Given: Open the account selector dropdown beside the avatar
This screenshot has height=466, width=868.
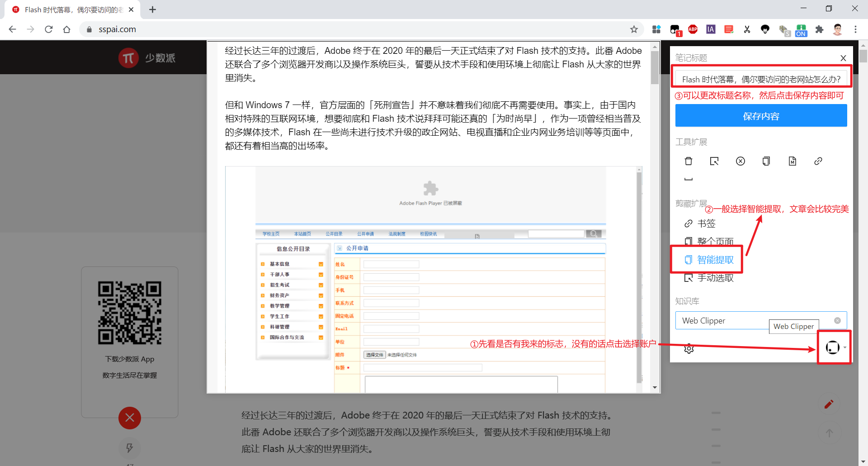Looking at the screenshot, I should coord(844,347).
